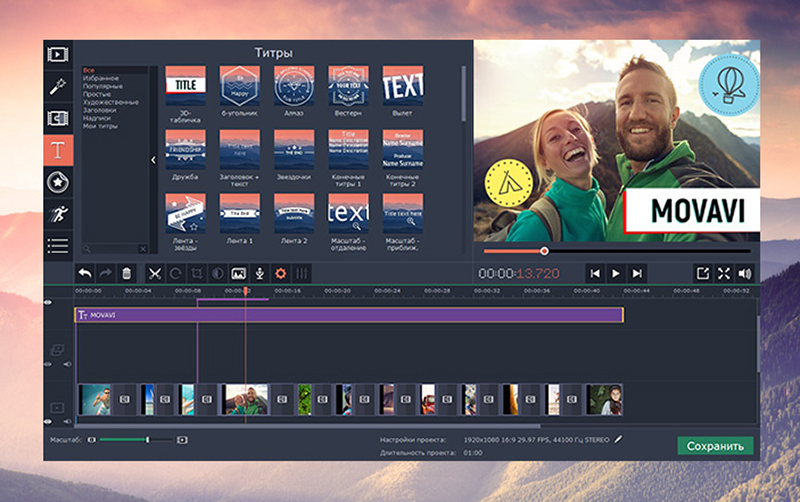Delete clip with the trash can icon
Screen dimensions: 800x502
click(x=126, y=273)
